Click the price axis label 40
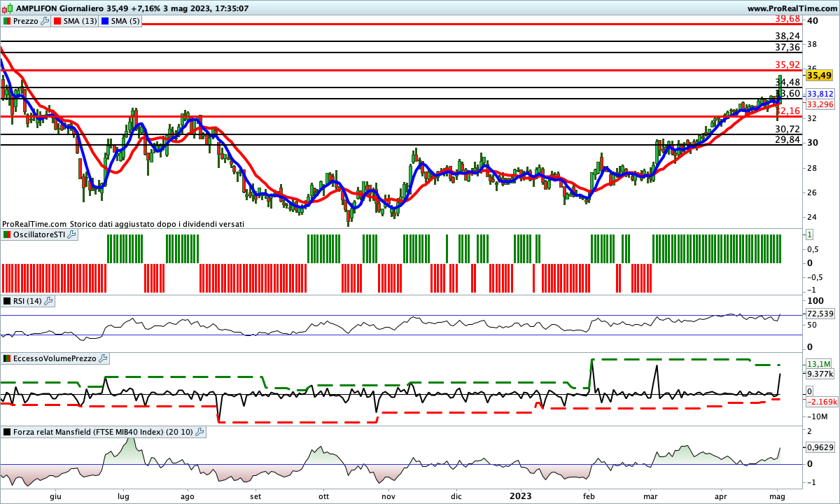This screenshot has height=504, width=840. (813, 21)
